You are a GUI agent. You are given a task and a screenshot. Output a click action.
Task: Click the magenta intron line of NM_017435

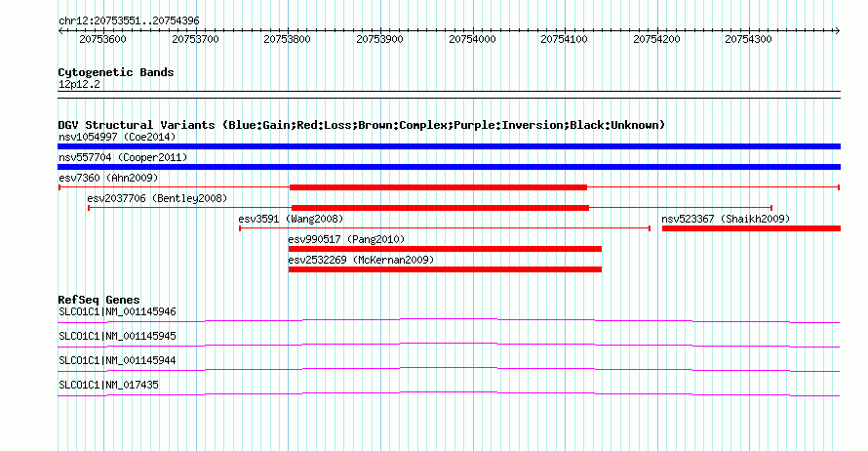click(449, 393)
